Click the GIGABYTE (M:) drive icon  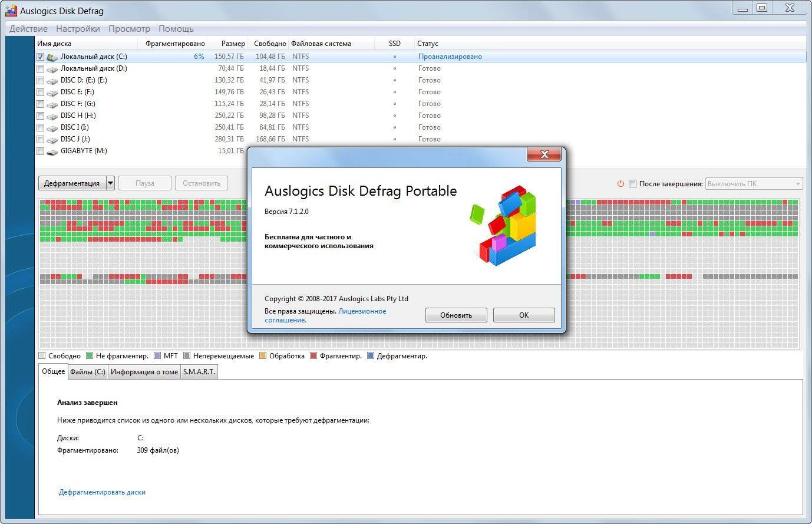click(x=52, y=151)
